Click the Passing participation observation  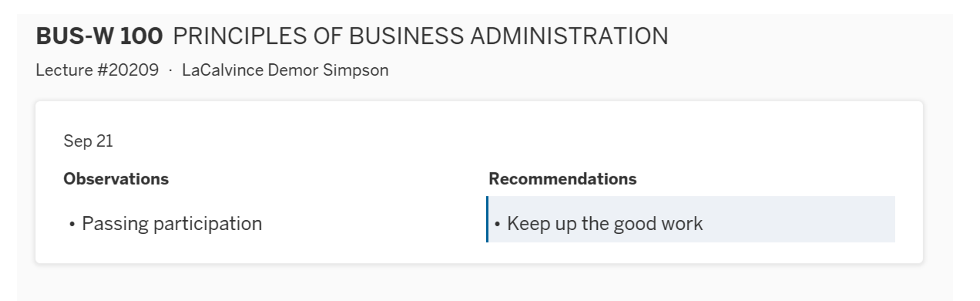[172, 224]
